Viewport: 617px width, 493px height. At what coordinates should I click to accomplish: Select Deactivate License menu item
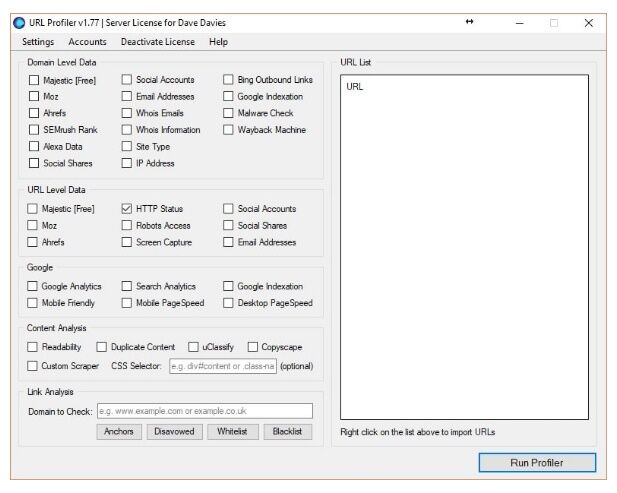(x=158, y=42)
